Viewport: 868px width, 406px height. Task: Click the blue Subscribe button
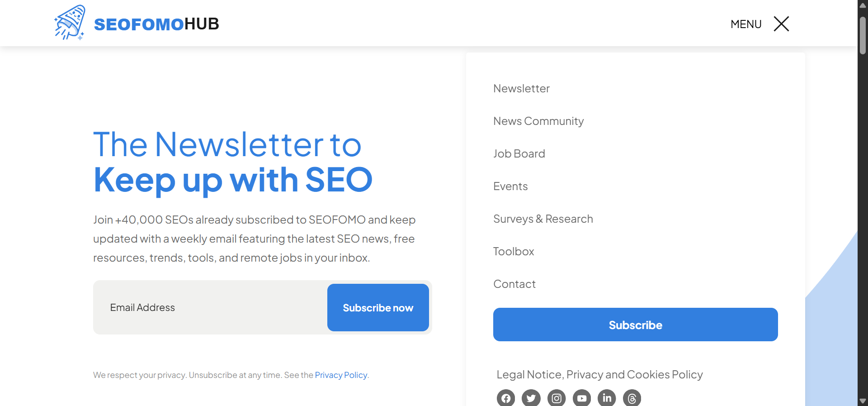[635, 325]
